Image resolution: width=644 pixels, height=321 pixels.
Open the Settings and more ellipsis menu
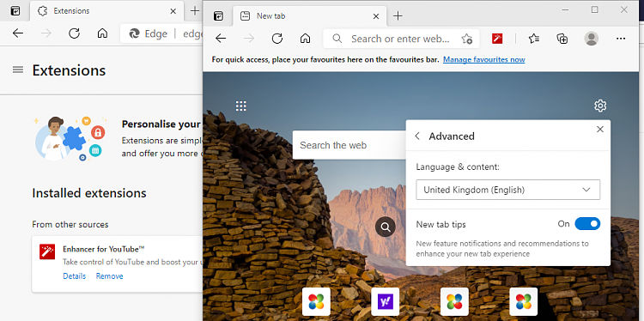pyautogui.click(x=621, y=39)
